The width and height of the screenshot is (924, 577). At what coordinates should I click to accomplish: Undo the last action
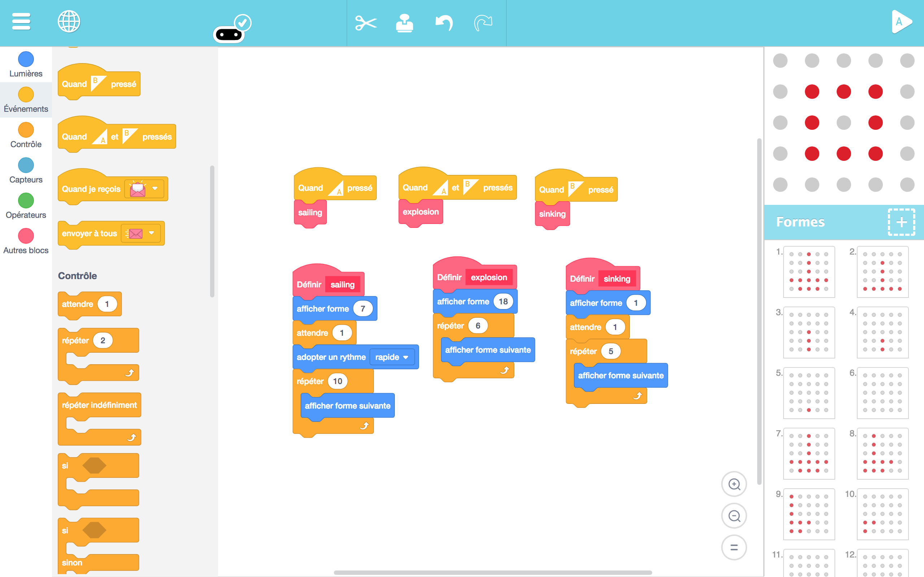click(444, 23)
